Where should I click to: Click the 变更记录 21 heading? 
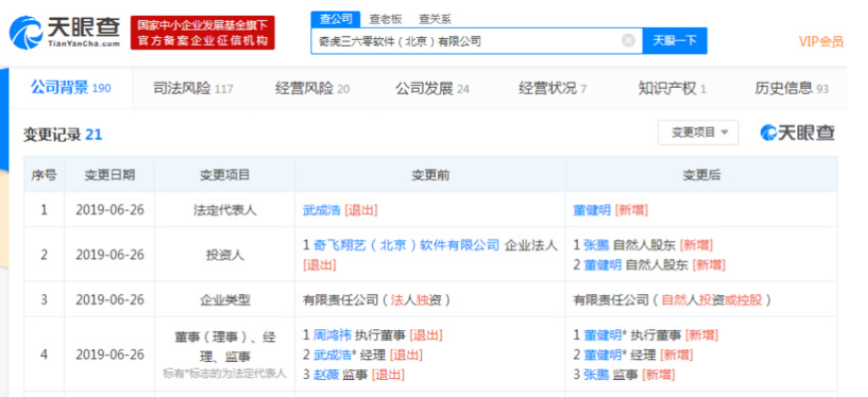[63, 134]
